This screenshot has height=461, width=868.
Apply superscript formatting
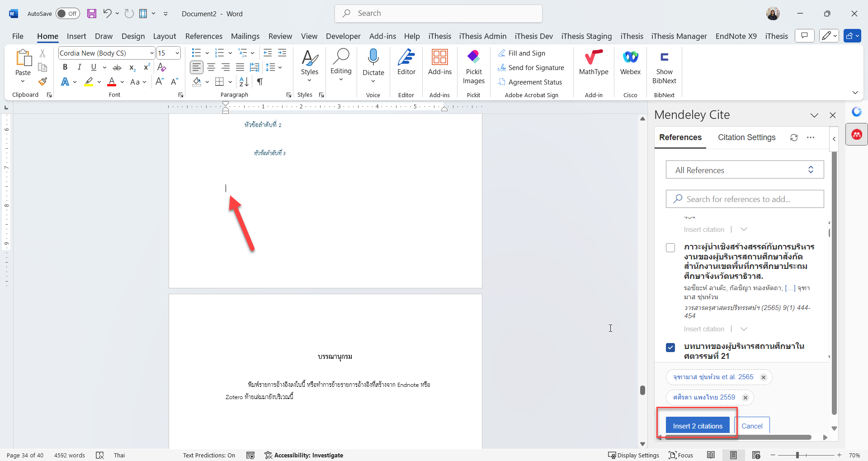(146, 67)
